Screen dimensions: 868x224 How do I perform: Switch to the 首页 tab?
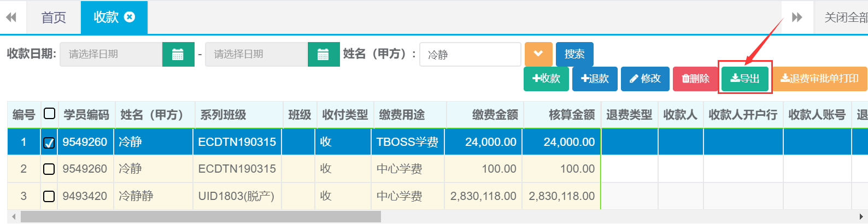click(x=54, y=17)
